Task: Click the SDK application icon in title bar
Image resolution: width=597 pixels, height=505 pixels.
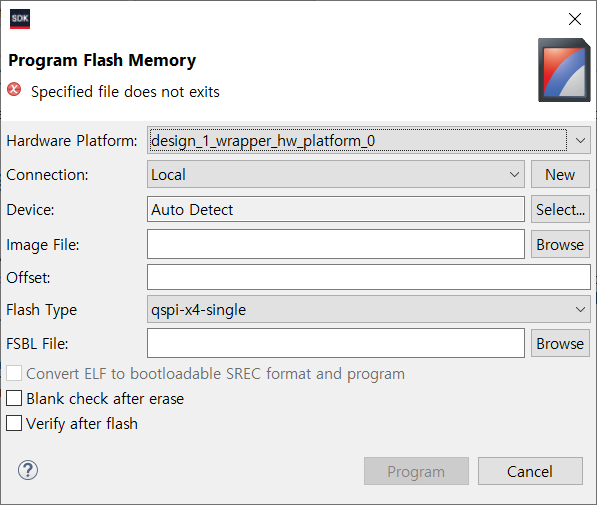Action: (20, 19)
